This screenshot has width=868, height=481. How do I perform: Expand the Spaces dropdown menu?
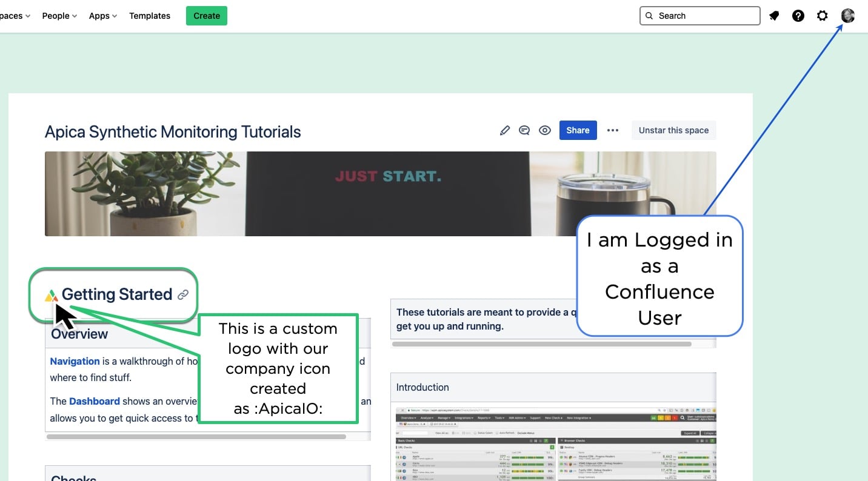pos(15,16)
